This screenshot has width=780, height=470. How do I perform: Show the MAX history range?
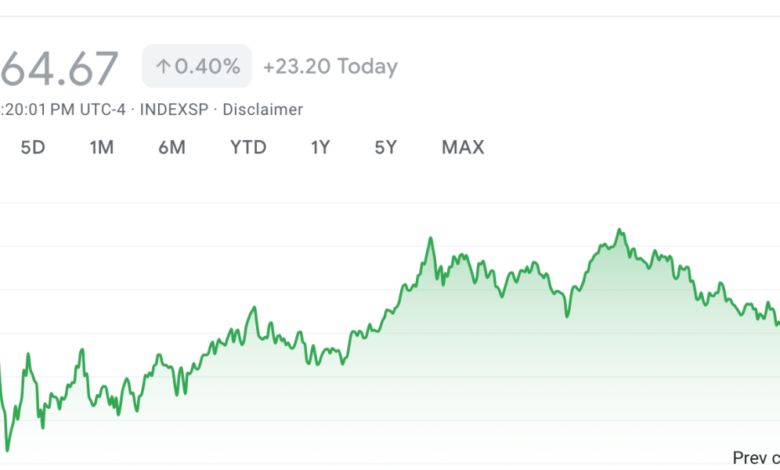point(463,148)
